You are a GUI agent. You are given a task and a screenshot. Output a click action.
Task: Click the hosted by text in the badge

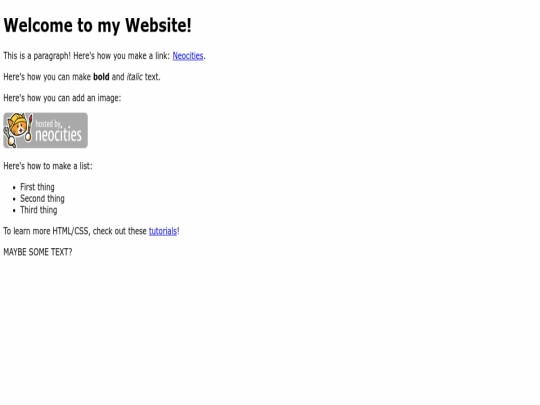coord(49,124)
